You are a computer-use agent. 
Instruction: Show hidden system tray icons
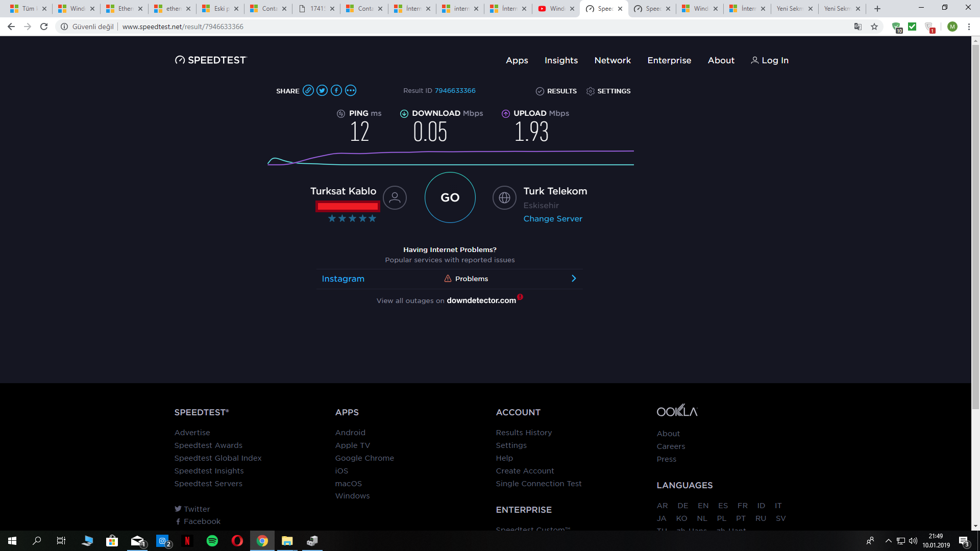coord(888,541)
